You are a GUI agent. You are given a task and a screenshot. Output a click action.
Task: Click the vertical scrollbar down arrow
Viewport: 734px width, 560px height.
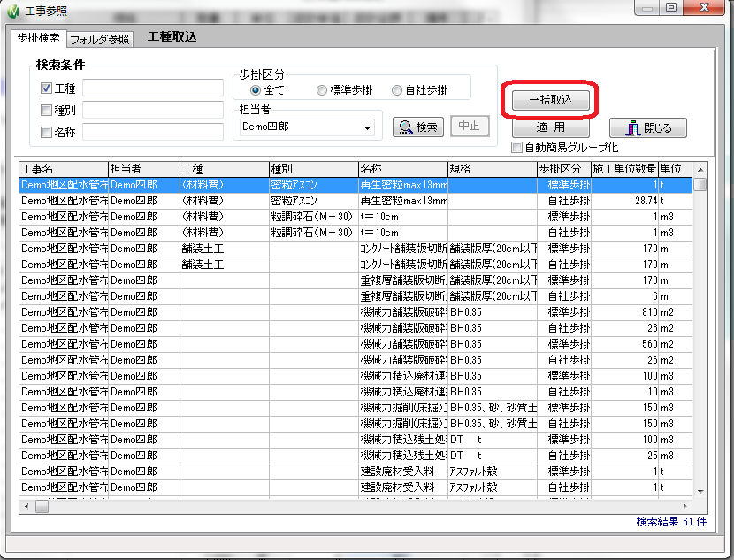[x=700, y=491]
